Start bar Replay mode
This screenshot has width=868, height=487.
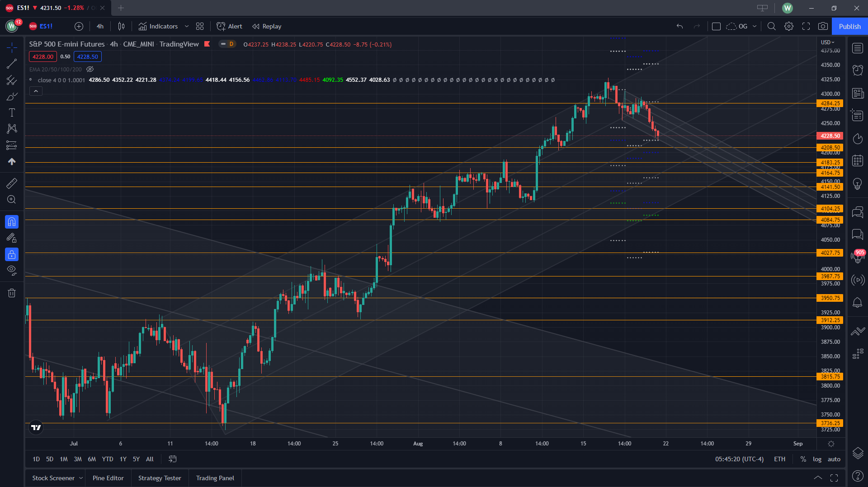[x=267, y=26]
